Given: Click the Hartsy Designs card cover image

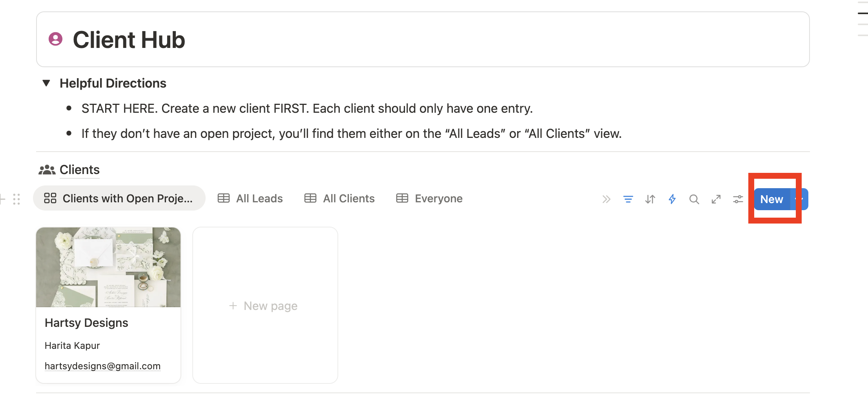Looking at the screenshot, I should point(108,267).
